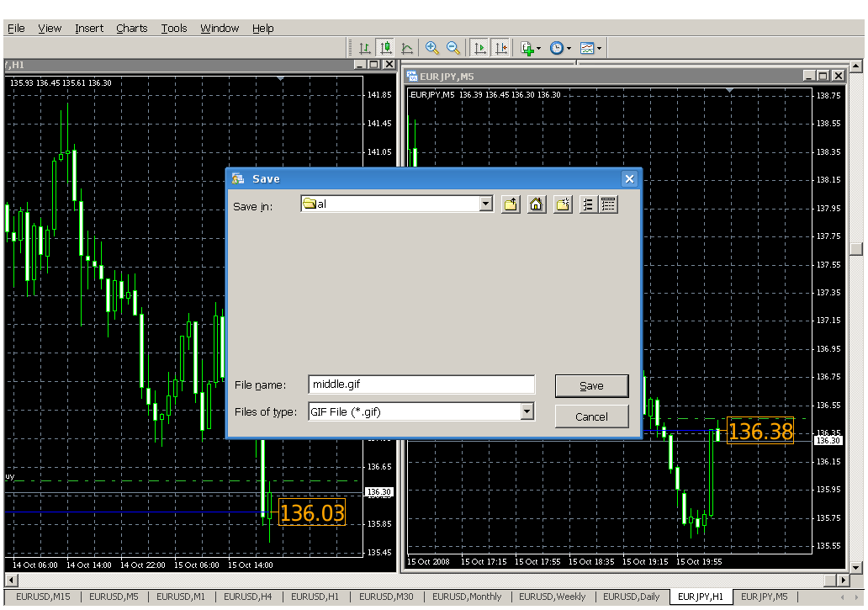Zoom in on the chart
Screen dimensions: 868x610
[x=432, y=49]
